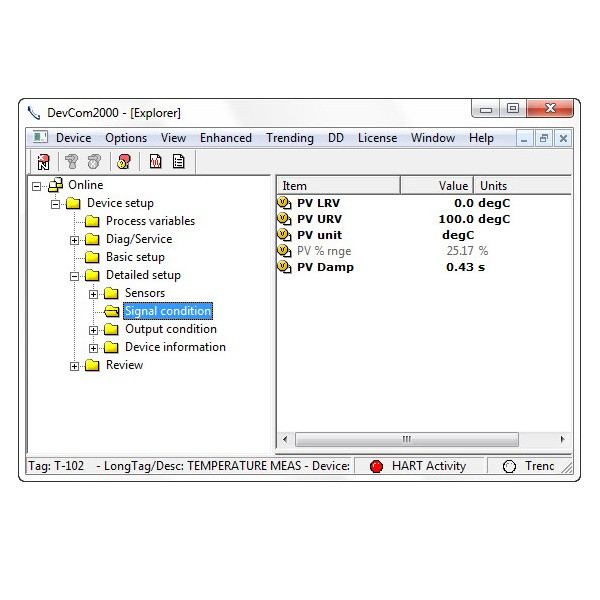Viewport: 600px width, 600px height.
Task: Expand the Device information node
Action: pos(93,348)
